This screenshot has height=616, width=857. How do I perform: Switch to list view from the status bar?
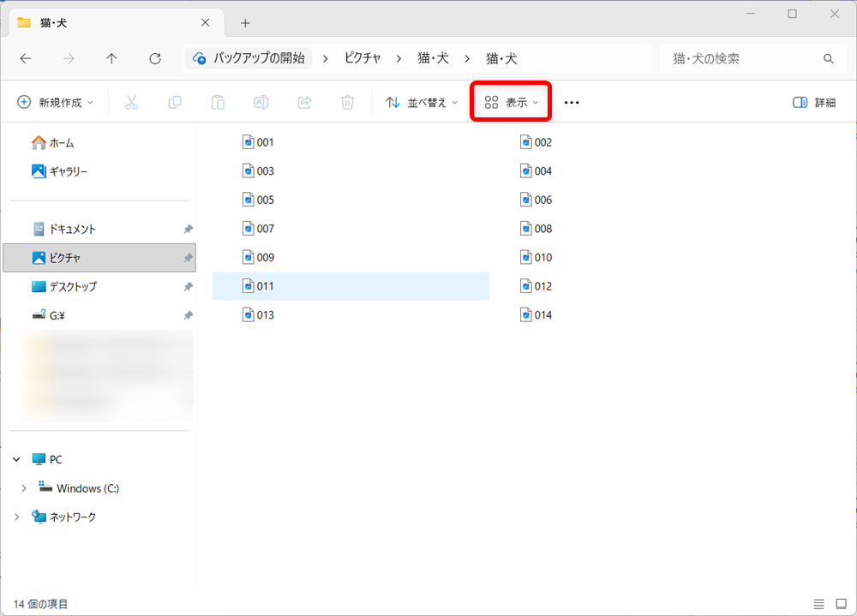820,605
